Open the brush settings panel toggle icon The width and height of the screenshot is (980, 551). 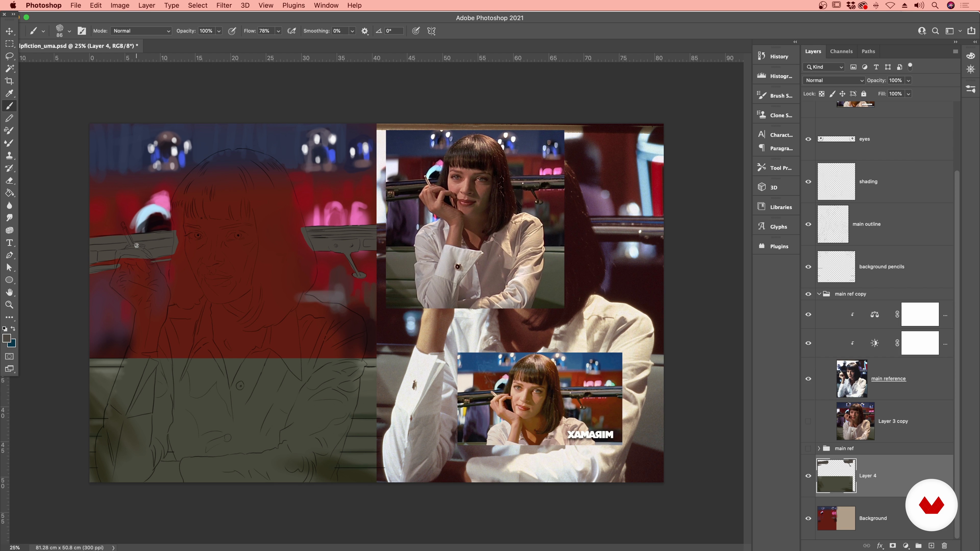(82, 31)
